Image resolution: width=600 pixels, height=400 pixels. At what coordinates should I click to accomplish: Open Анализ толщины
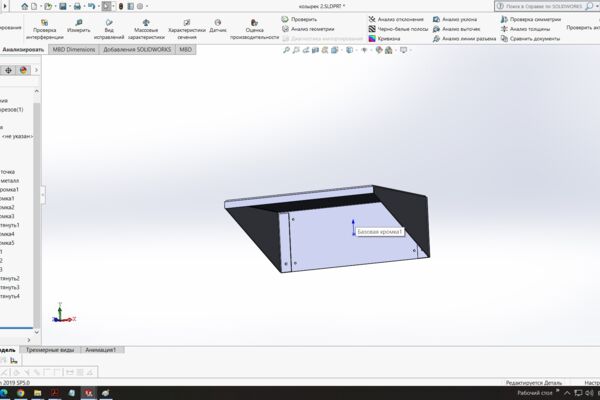pos(525,29)
